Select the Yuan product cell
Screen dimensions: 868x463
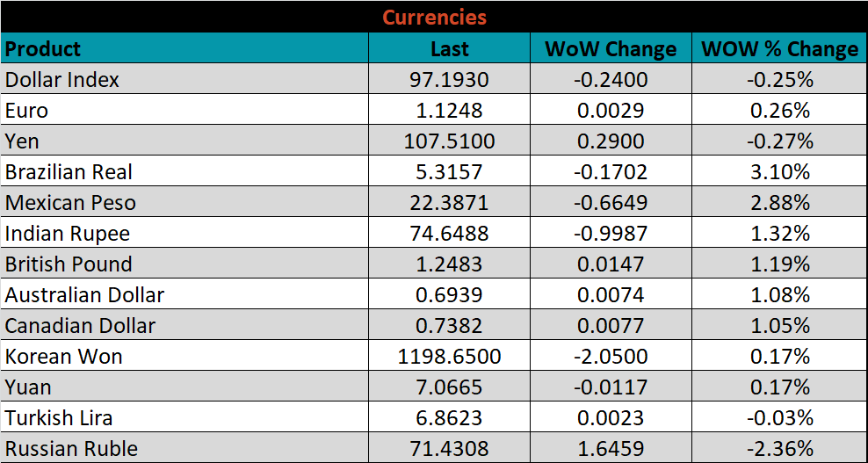[x=28, y=387]
